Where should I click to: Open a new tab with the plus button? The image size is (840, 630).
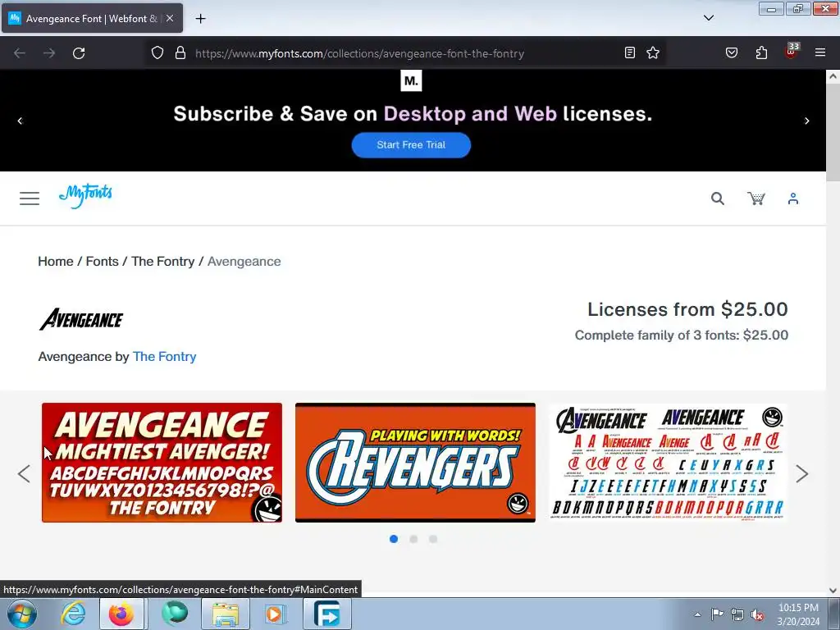click(200, 19)
